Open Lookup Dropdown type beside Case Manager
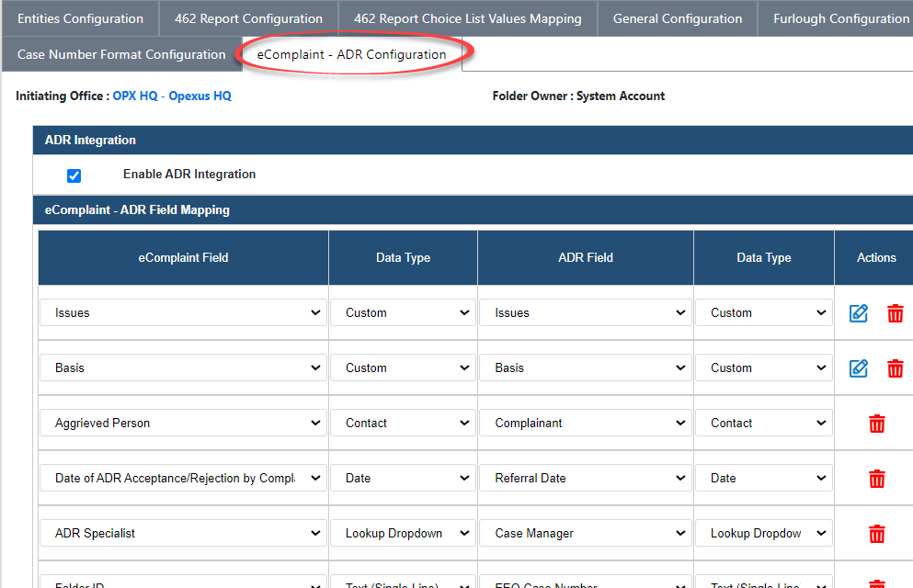Viewport: 913px width, 588px height. (763, 533)
